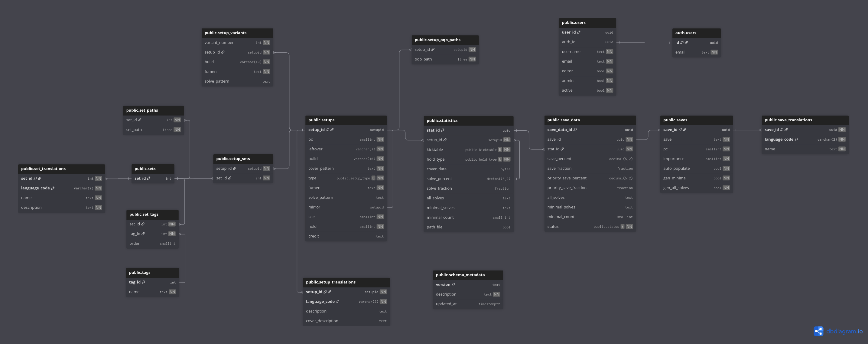868x344 pixels.
Task: Click key icon beside version in schema_metadata
Action: pos(453,285)
